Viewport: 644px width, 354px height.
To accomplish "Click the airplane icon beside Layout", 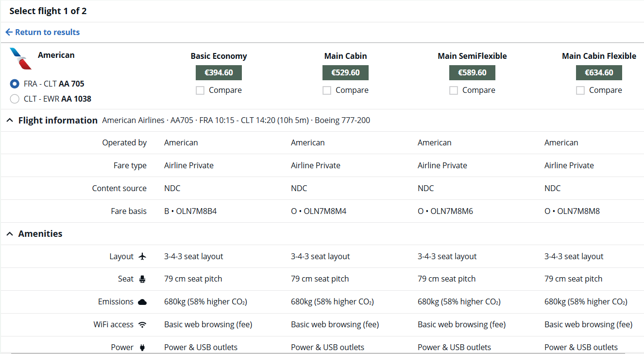I will (142, 256).
